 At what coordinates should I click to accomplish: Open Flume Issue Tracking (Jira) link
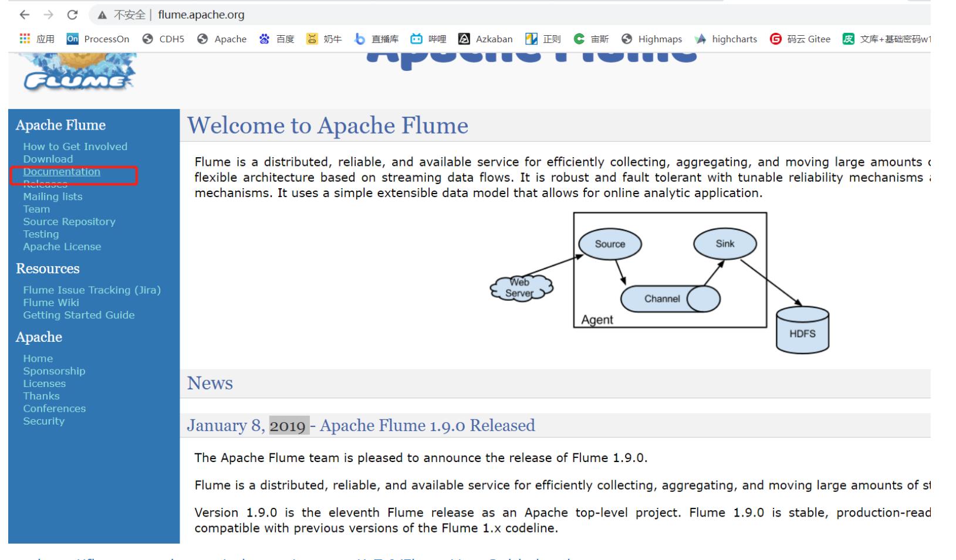click(92, 290)
